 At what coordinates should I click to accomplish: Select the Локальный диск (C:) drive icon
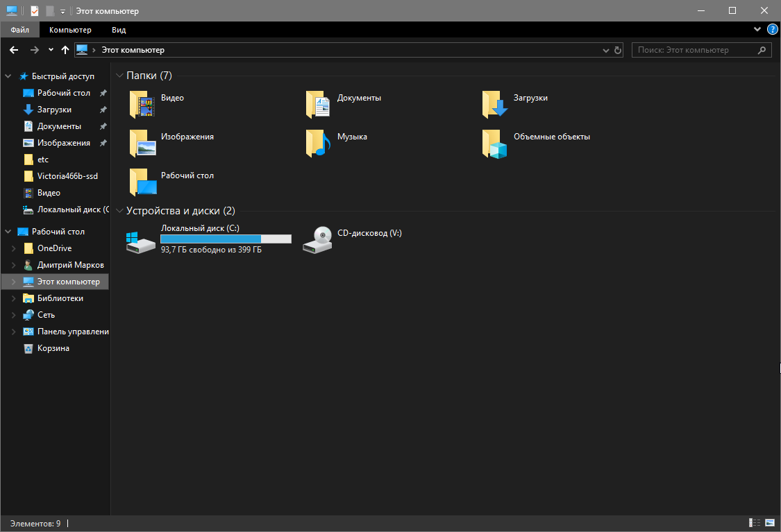(141, 242)
